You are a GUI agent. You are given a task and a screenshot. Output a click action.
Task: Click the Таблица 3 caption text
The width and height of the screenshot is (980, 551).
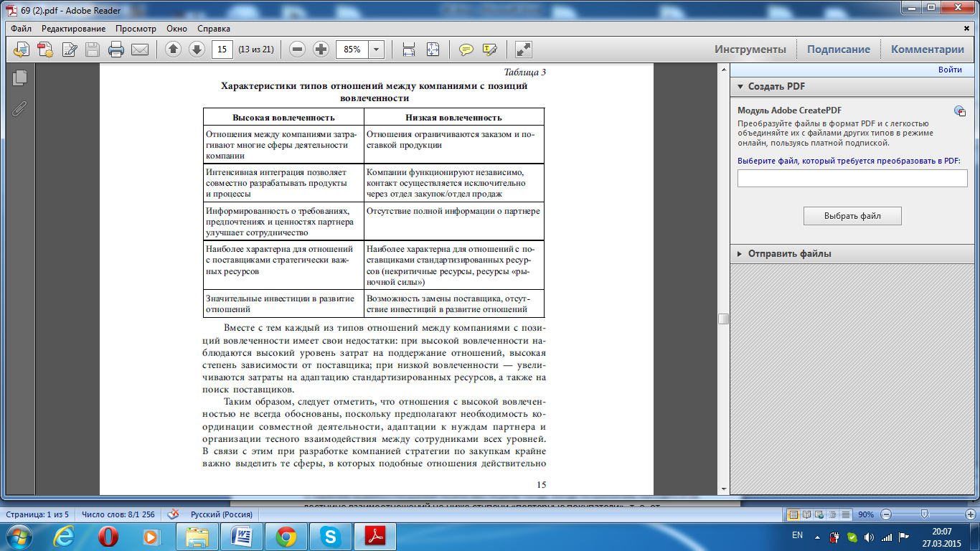[525, 72]
